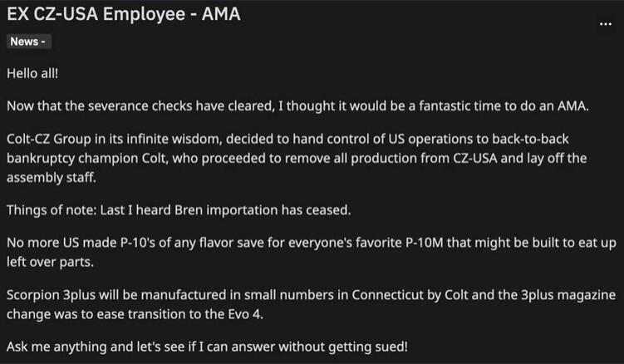624x364 pixels.
Task: Click the words "Colt-CZ Group" in the post
Action: [49, 139]
